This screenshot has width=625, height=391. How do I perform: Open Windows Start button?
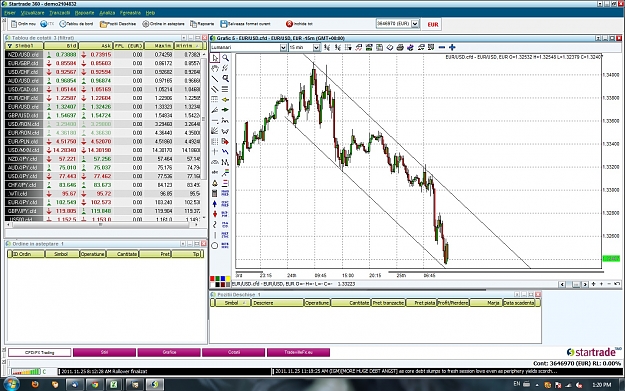point(11,384)
